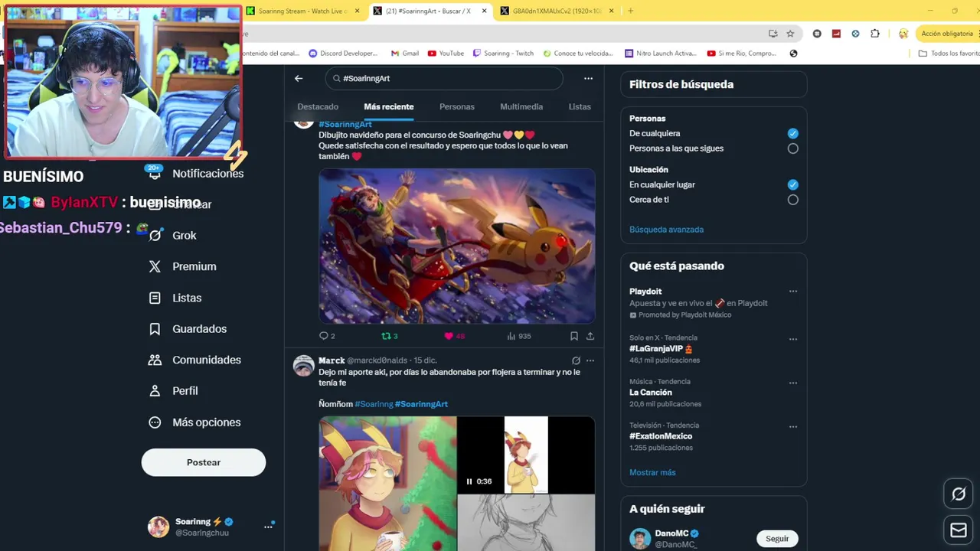This screenshot has width=980, height=551.
Task: Repost the Pikachu sleigh drawing
Action: point(389,336)
